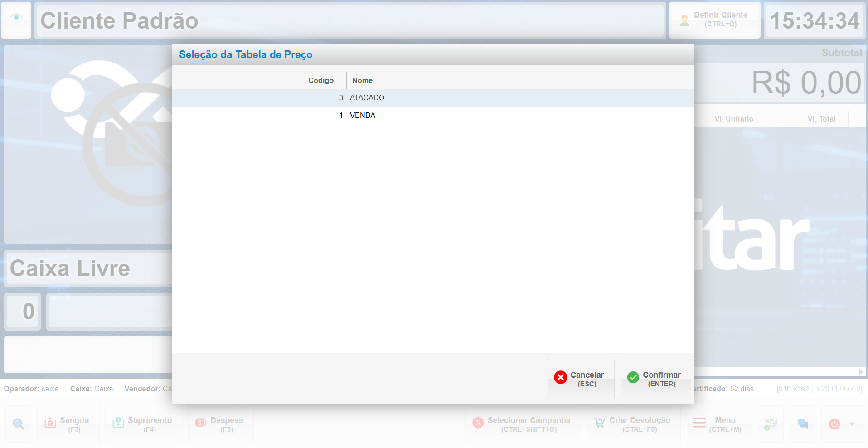Viewport: 868px width, 448px height.
Task: Open the hamburger Menu (CTRL+M)
Action: coord(719,424)
